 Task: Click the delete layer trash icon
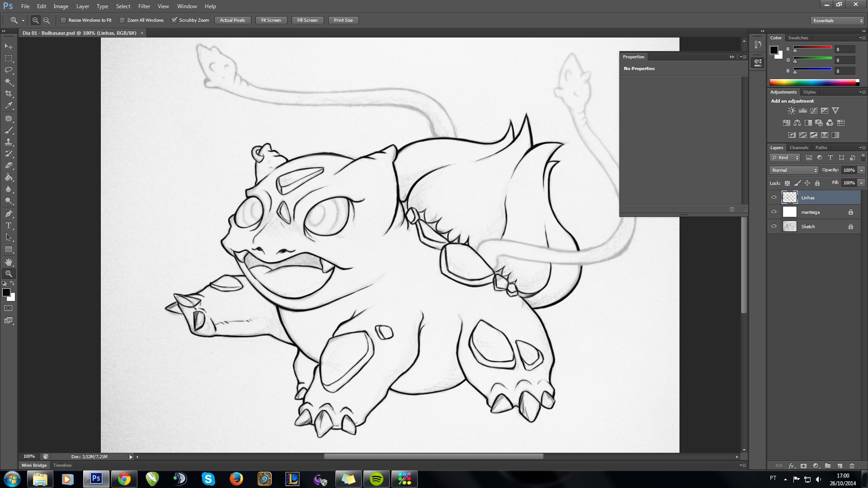[852, 465]
